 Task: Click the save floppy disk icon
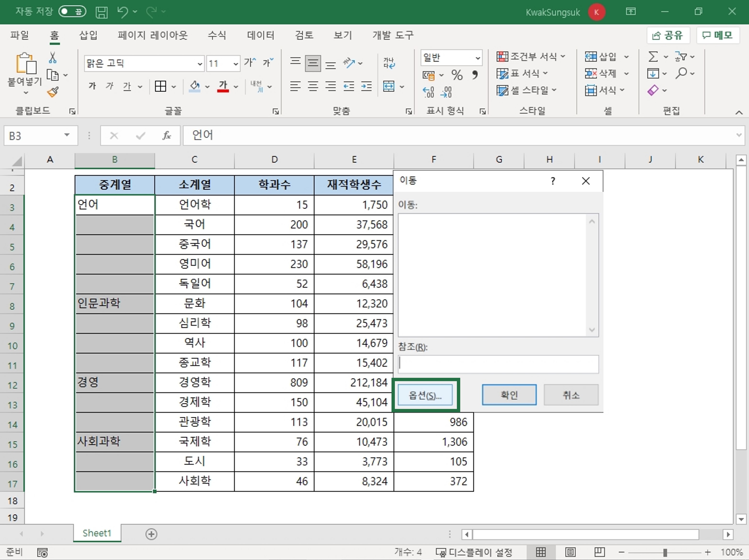[101, 12]
